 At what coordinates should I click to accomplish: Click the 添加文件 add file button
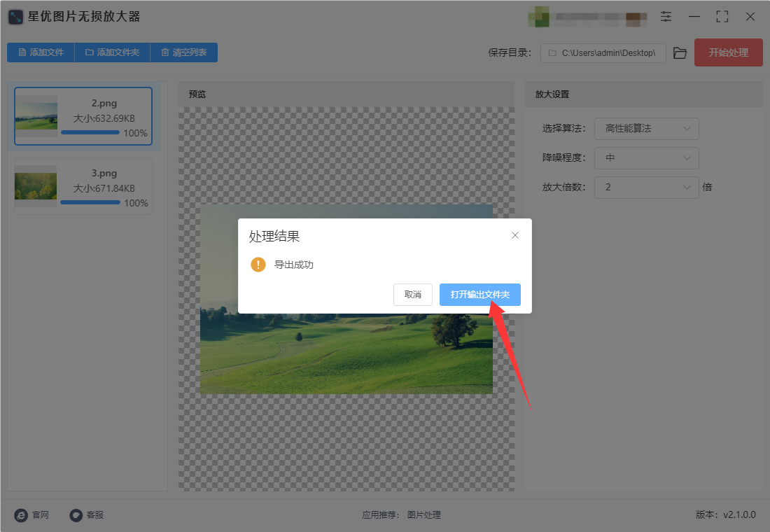click(x=41, y=52)
